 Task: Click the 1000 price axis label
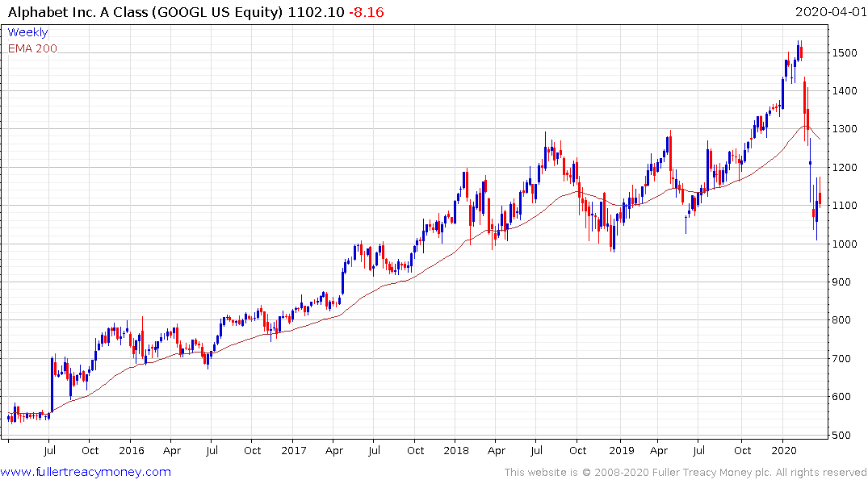point(845,244)
